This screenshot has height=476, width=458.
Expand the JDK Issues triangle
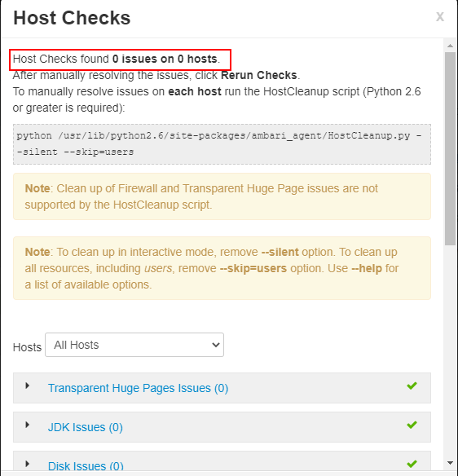pyautogui.click(x=28, y=425)
